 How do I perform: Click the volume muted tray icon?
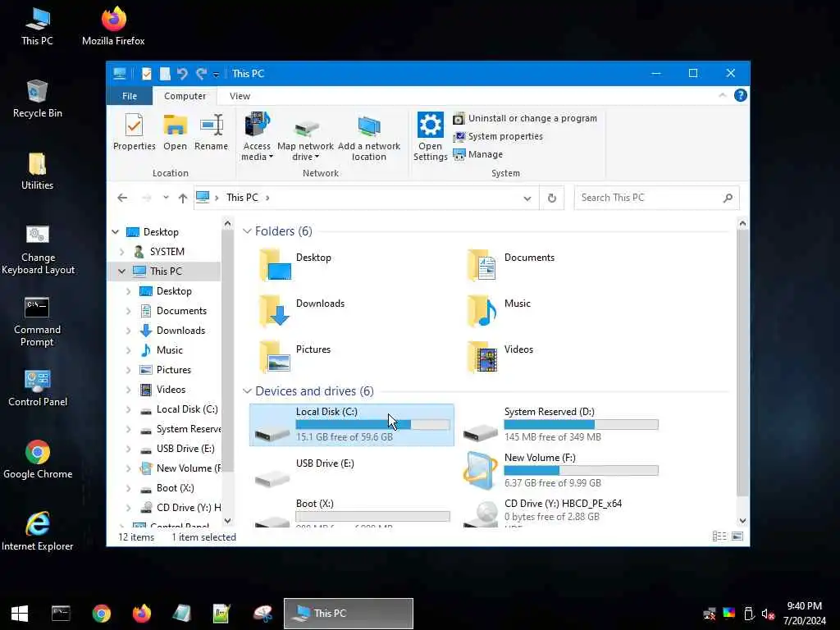click(768, 614)
